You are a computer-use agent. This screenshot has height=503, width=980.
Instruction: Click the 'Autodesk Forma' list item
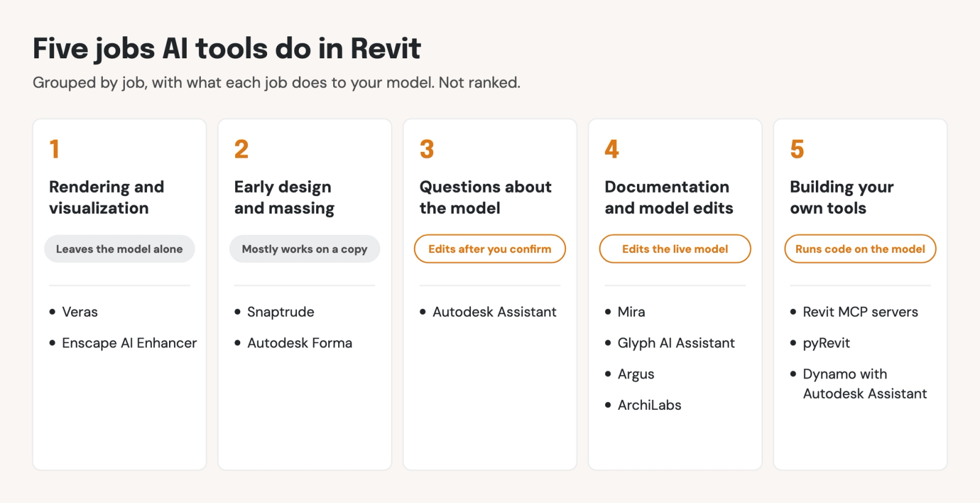click(300, 343)
